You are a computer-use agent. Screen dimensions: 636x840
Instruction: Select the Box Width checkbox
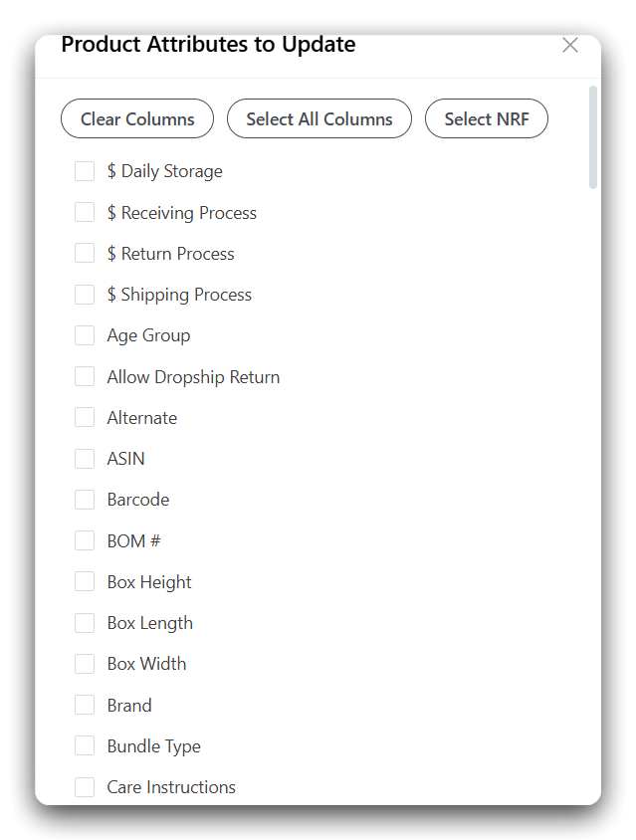click(85, 663)
